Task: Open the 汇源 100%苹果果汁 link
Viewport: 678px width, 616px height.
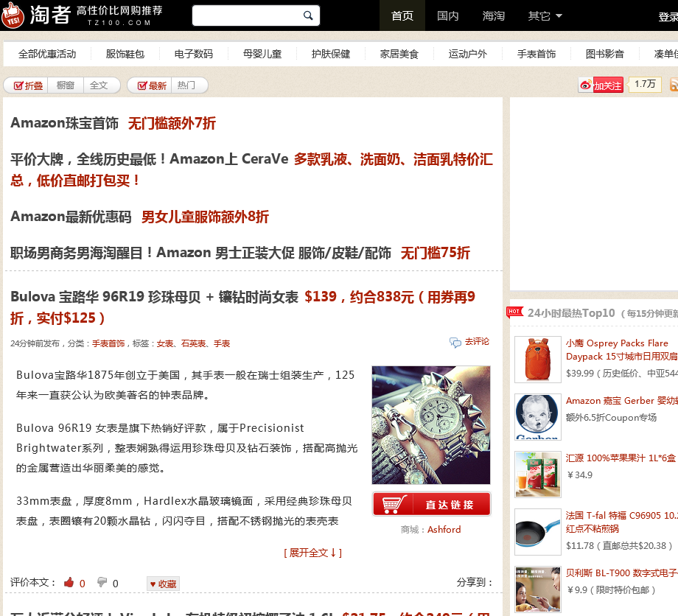Action: point(622,458)
